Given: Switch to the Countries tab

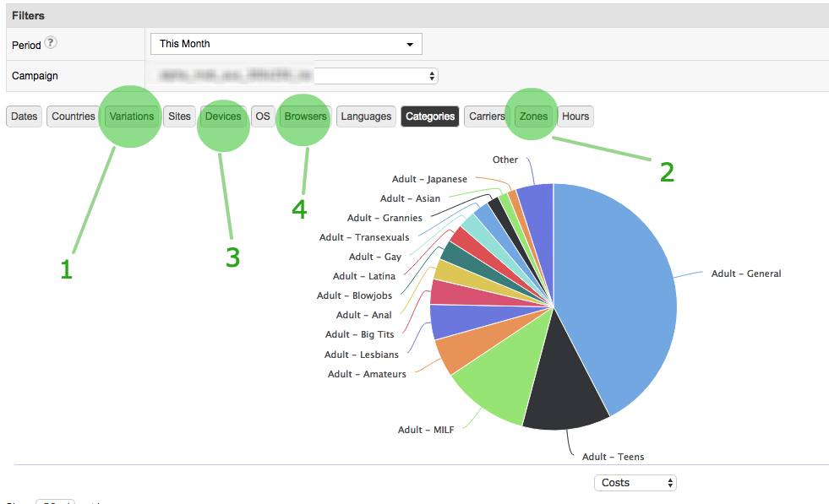Looking at the screenshot, I should click(x=73, y=117).
